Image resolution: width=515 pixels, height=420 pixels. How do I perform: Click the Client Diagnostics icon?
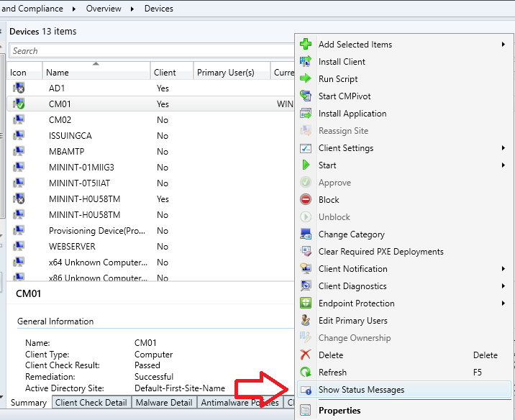coord(306,286)
